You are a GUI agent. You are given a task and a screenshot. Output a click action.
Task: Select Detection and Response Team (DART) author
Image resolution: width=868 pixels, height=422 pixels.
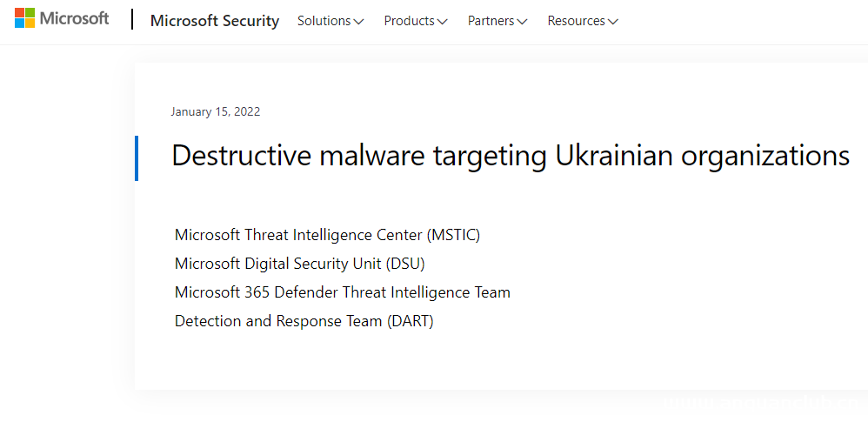[304, 321]
